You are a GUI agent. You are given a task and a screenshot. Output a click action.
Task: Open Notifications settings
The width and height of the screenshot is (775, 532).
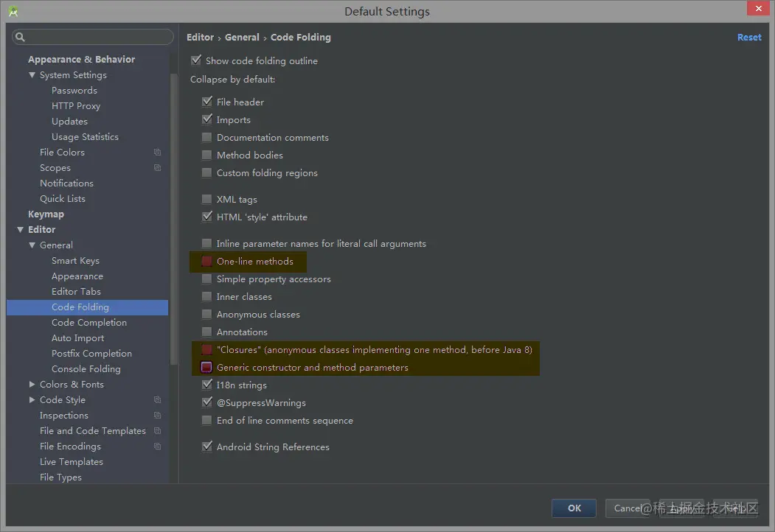[x=66, y=183]
